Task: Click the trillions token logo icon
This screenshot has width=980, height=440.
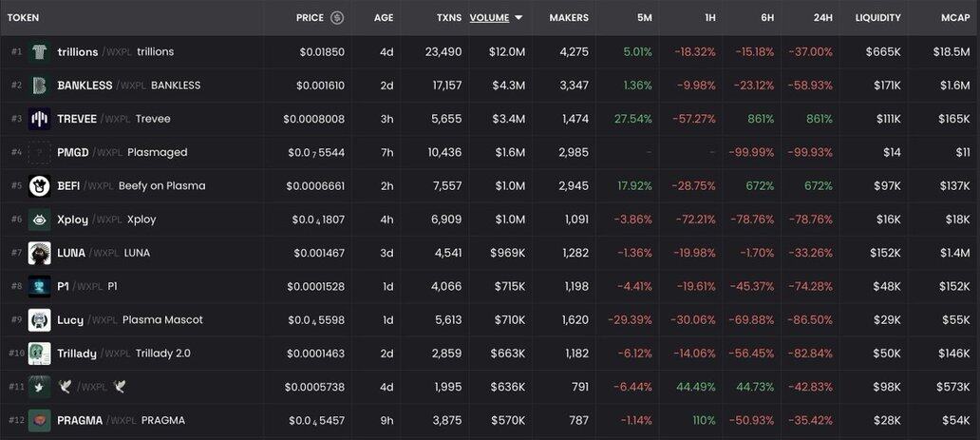Action: pyautogui.click(x=39, y=52)
